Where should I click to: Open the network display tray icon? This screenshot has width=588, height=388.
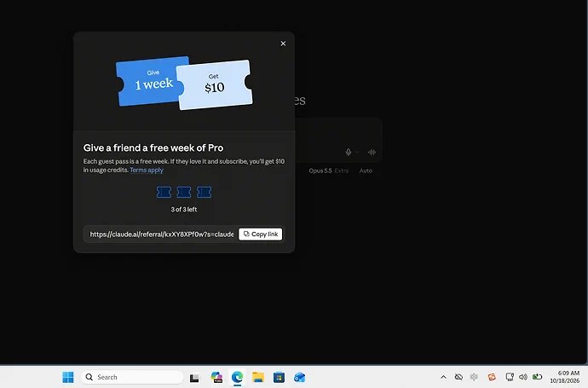click(510, 377)
